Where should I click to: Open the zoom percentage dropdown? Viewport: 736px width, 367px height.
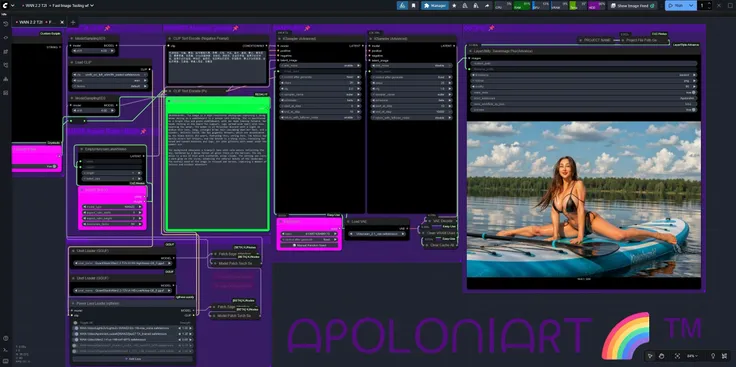point(692,356)
